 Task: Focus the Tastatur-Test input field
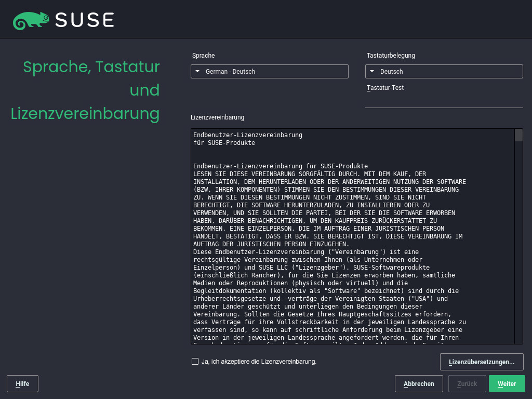[444, 101]
